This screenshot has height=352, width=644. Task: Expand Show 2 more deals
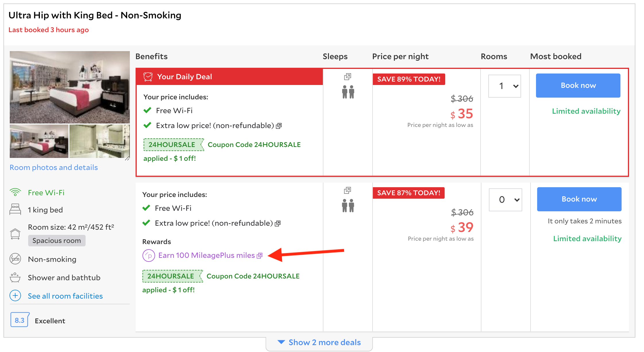pyautogui.click(x=319, y=343)
